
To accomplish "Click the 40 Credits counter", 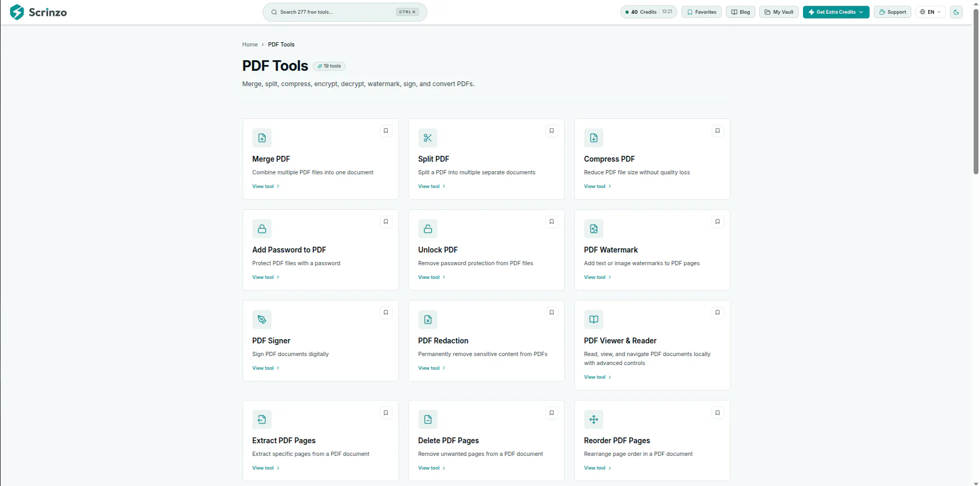I will 648,12.
